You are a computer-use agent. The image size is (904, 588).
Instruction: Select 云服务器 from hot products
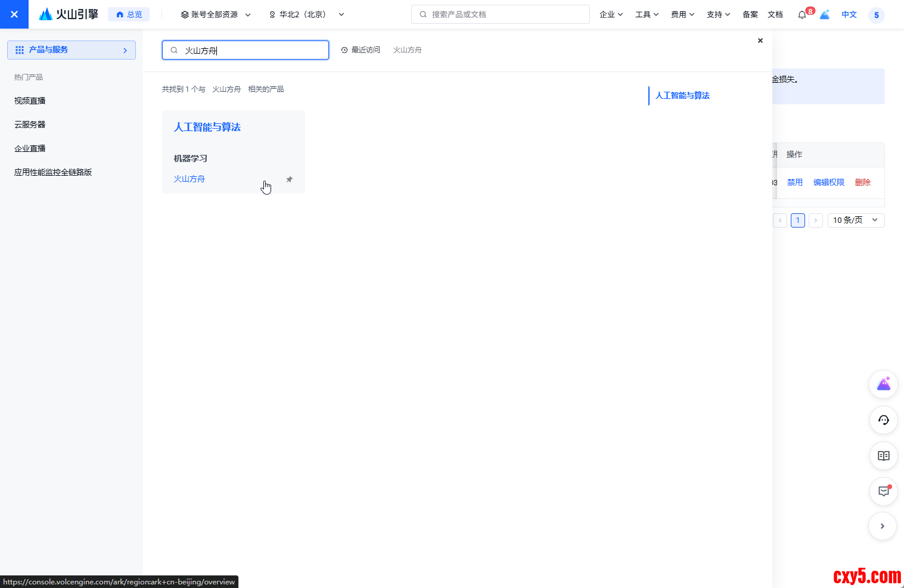(30, 125)
